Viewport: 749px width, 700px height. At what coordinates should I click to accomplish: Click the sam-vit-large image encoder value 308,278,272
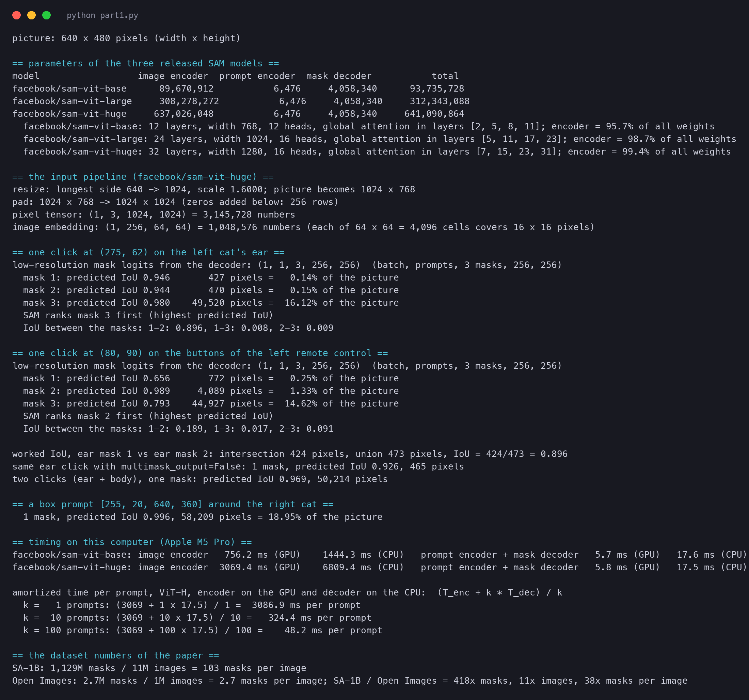(189, 101)
